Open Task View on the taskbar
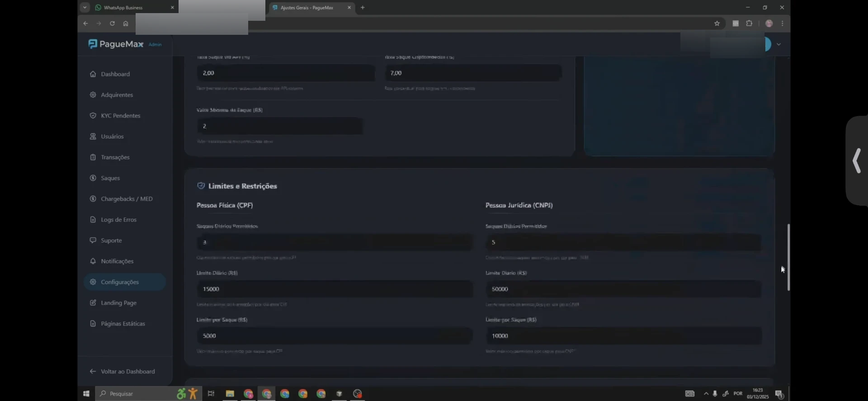The image size is (868, 401). [211, 394]
